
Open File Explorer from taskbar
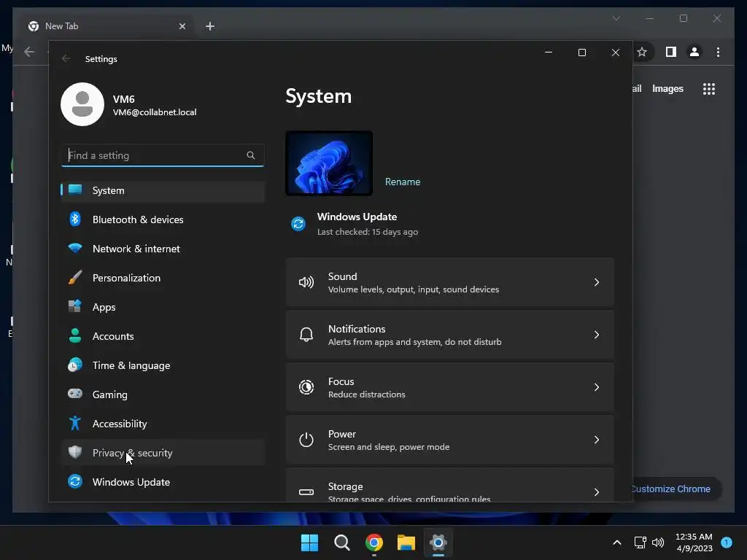pos(406,542)
